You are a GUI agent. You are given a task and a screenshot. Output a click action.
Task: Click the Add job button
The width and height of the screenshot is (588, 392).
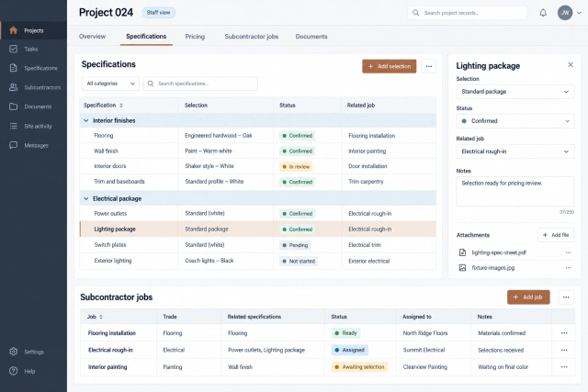528,297
